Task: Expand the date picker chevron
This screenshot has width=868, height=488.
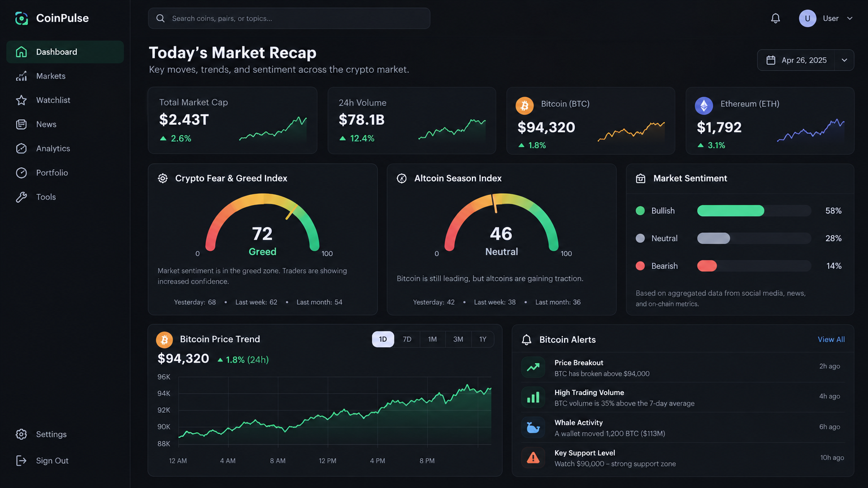Action: (x=844, y=60)
